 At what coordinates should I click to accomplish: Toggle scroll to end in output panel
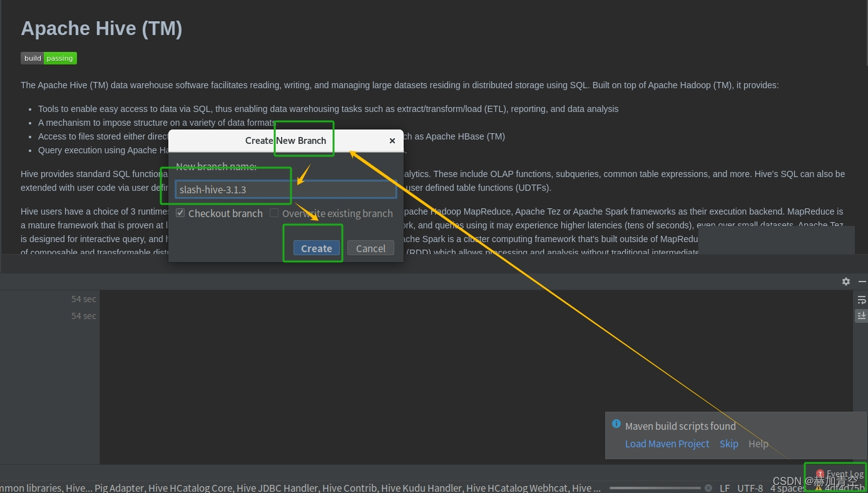tap(861, 316)
